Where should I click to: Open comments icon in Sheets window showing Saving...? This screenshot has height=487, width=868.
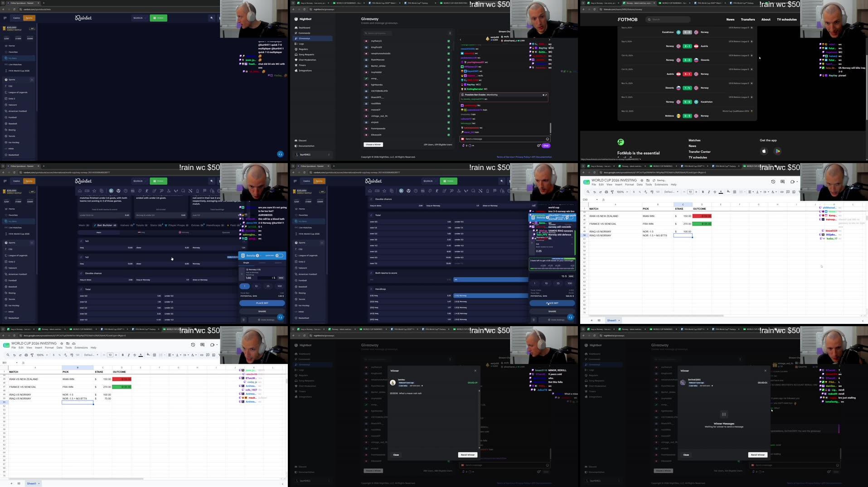(782, 182)
